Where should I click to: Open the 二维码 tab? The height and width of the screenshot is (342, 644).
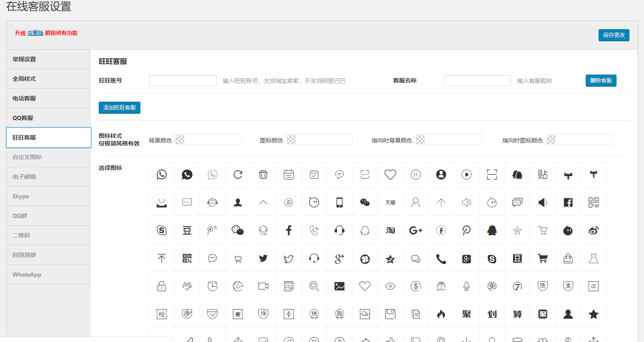(x=48, y=235)
